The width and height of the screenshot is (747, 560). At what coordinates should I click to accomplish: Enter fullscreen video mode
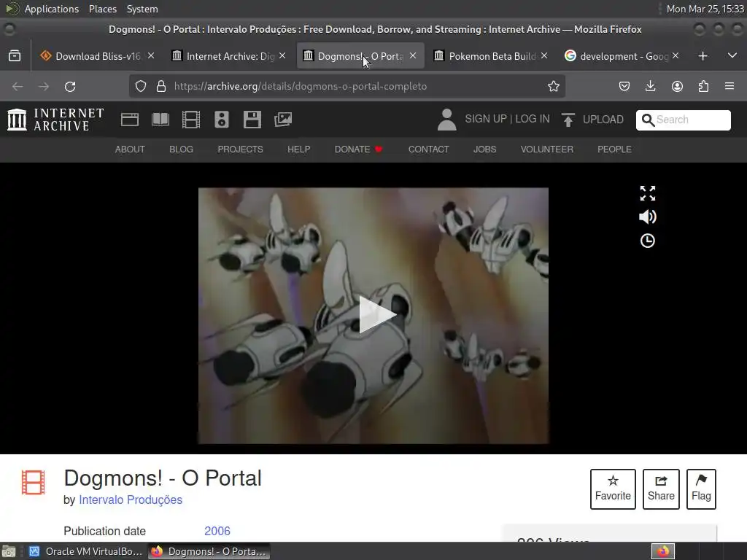pyautogui.click(x=648, y=193)
